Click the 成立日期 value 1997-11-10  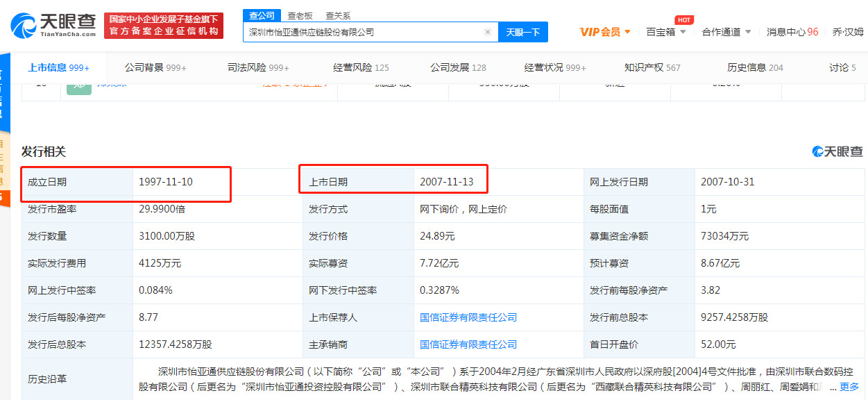(166, 182)
